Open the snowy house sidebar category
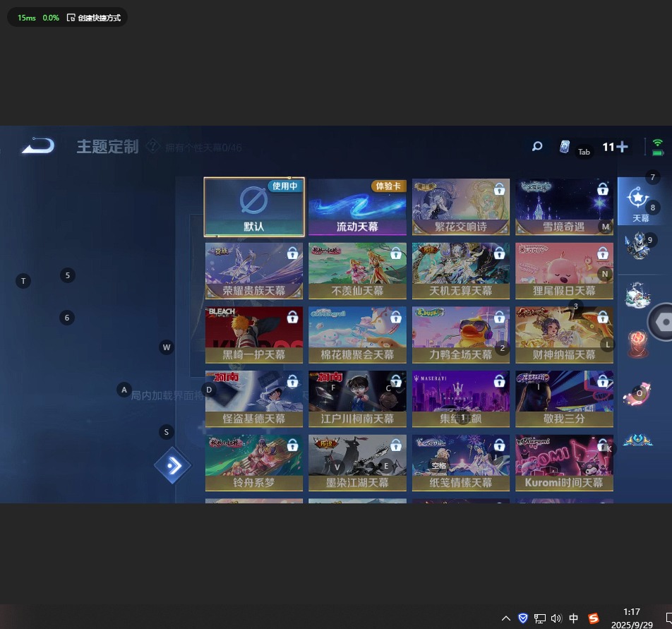 637,294
